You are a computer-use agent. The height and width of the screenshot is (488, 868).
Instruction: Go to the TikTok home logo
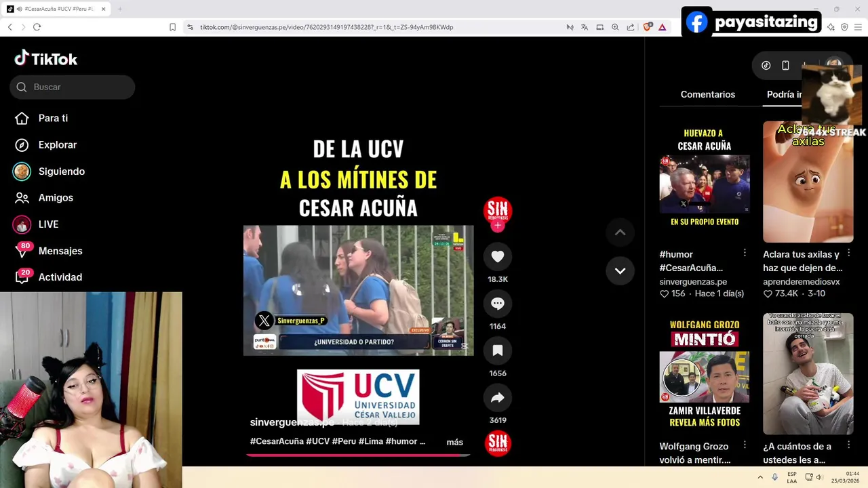[46, 59]
